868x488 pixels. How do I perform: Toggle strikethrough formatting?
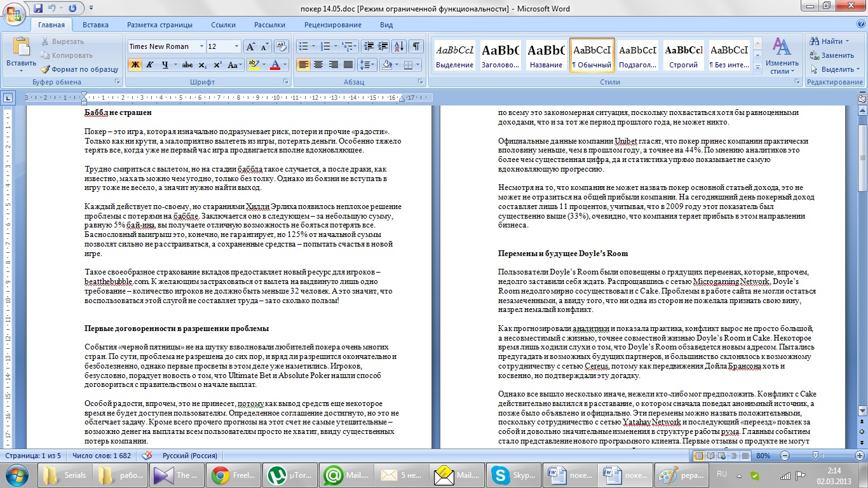187,65
